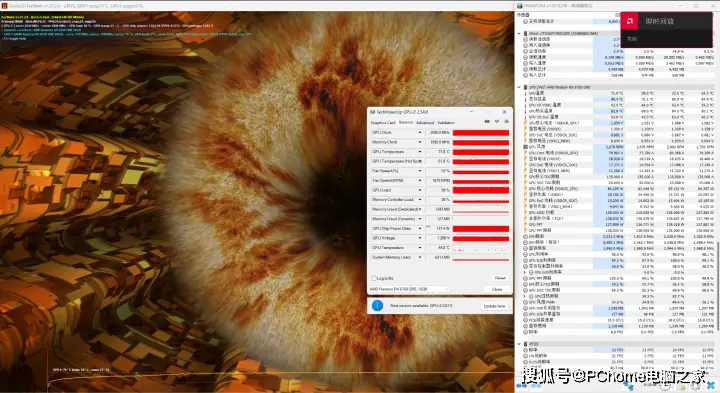Image resolution: width=720 pixels, height=393 pixels.
Task: Collapse the RTSS sensor group in HWiNFO
Action: click(x=519, y=343)
